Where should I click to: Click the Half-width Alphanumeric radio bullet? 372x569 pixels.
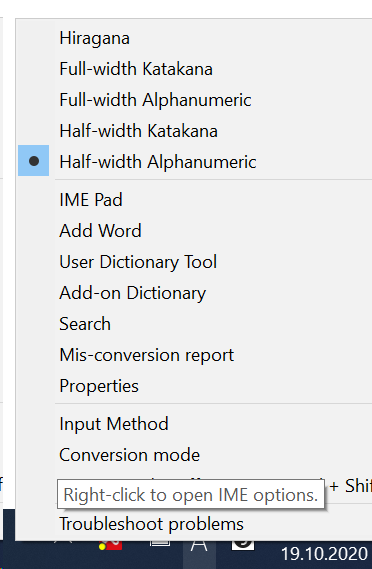[34, 161]
